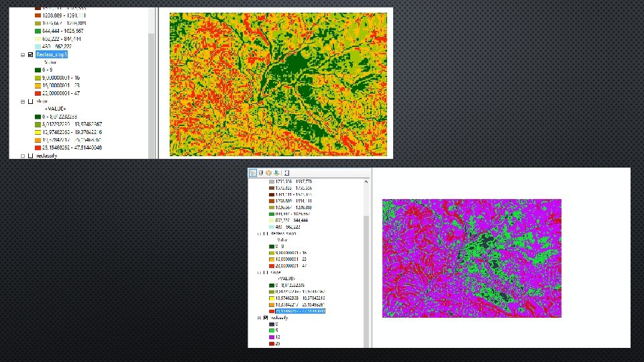
Task: Toggle Reclass_slop layer checkbox in lower panel
Action: pos(266,233)
